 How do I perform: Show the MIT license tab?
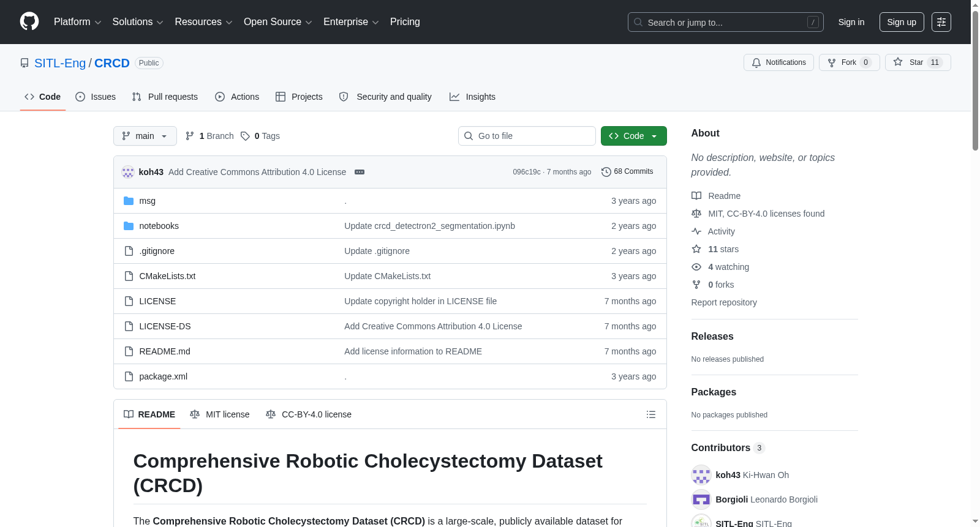[x=220, y=414]
